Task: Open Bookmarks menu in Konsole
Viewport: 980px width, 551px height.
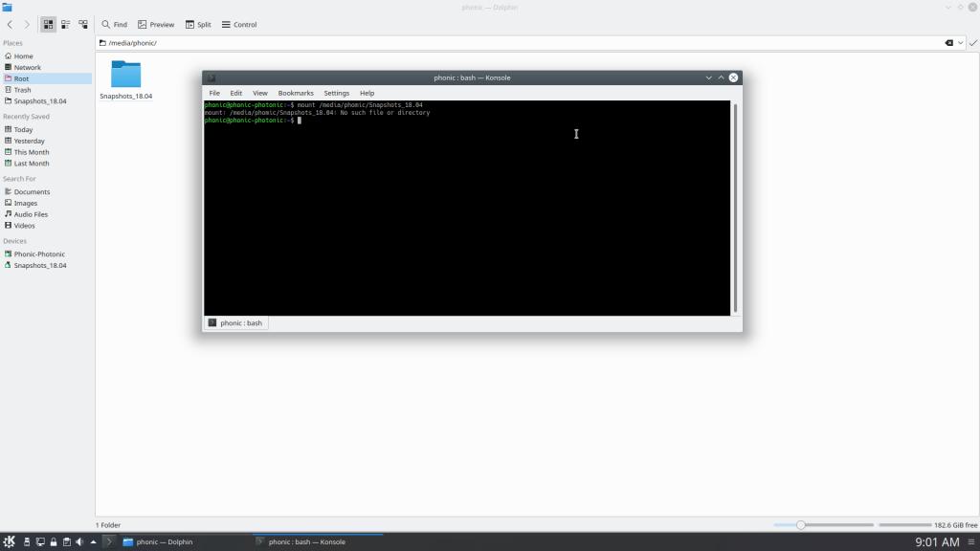Action: pyautogui.click(x=296, y=93)
